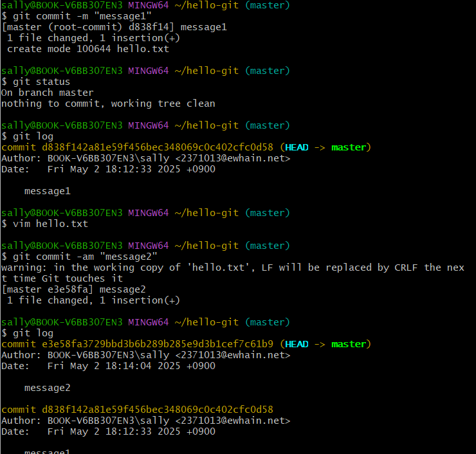Click the 'warning: in the working copy' line
476x454 pixels.
click(x=233, y=268)
